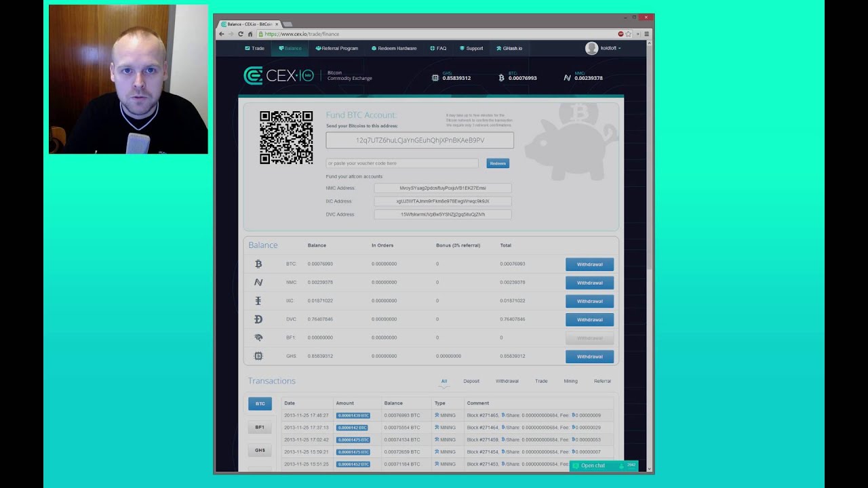Open the Trade menu item

point(254,48)
